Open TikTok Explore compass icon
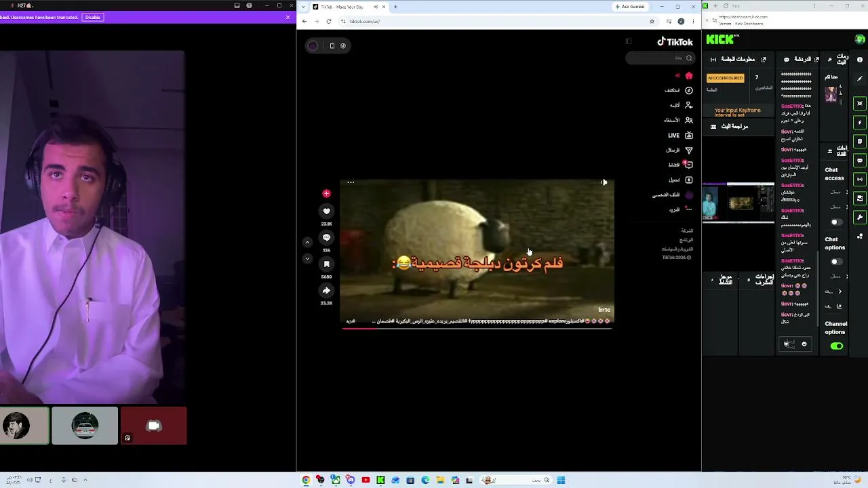868x488 pixels. click(689, 90)
